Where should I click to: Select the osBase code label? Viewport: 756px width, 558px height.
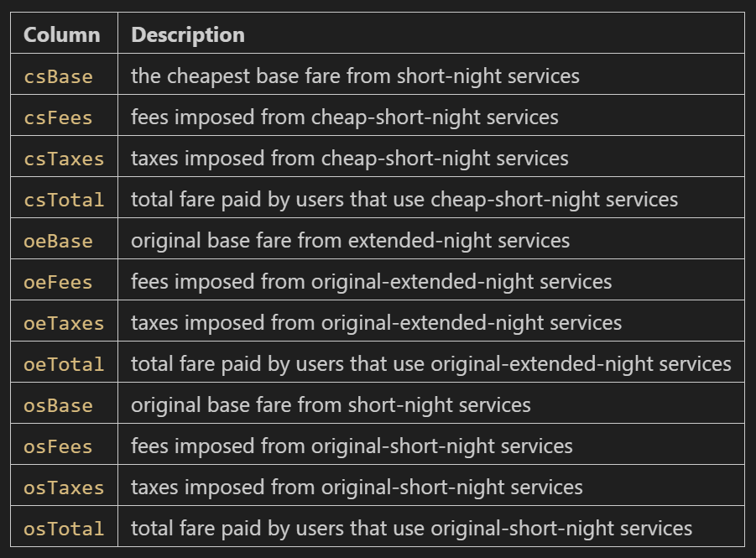(58, 405)
